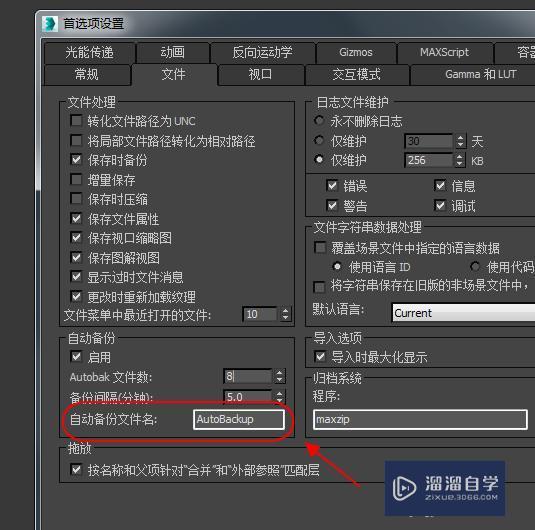This screenshot has height=530, width=535.
Task: Click the 3ds Max icon in the title bar
Action: point(50,24)
